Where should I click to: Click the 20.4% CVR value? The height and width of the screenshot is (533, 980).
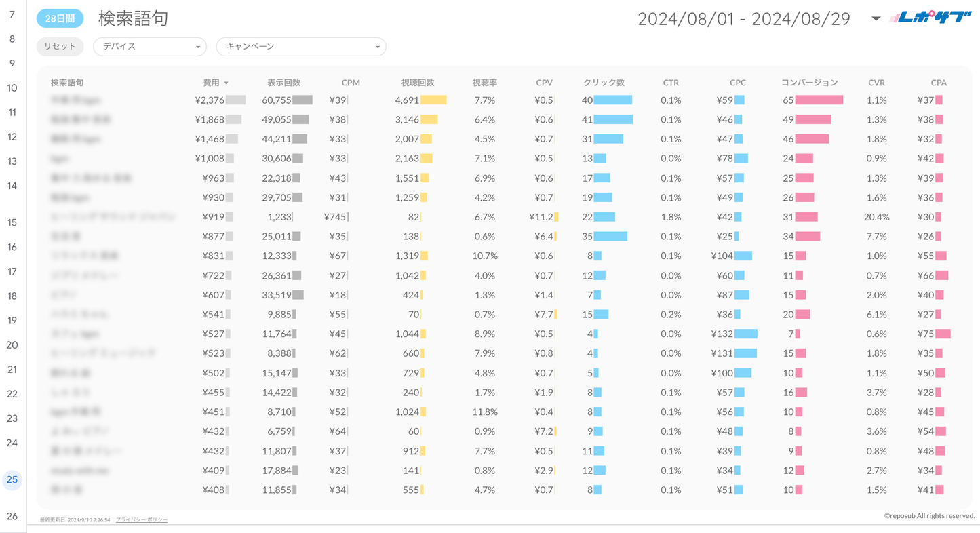pos(876,217)
